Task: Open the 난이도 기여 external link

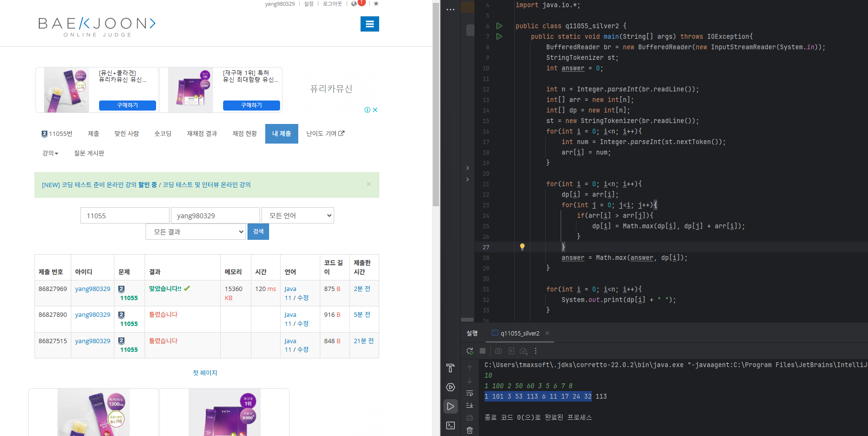Action: point(325,134)
